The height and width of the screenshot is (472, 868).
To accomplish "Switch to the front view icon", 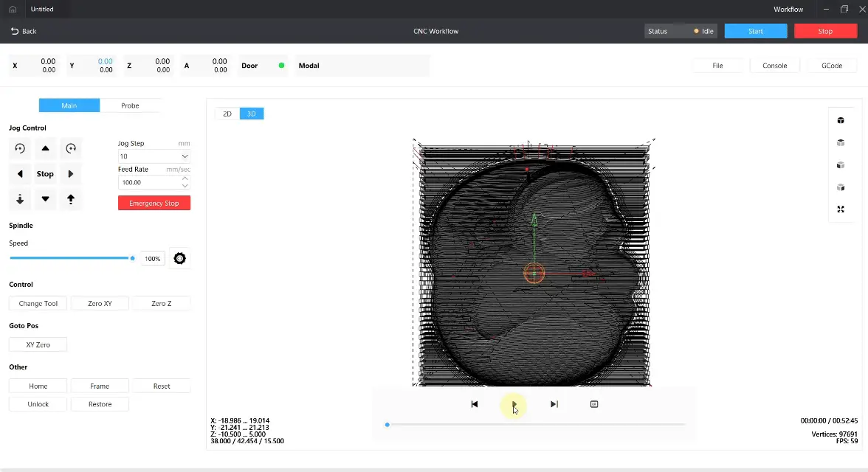I will click(x=841, y=164).
